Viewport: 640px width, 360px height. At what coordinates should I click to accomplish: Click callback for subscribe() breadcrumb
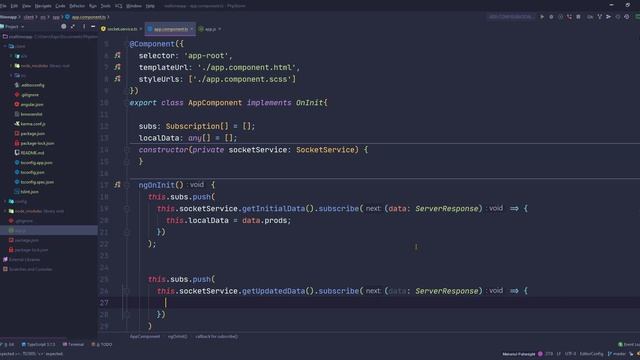click(x=216, y=337)
